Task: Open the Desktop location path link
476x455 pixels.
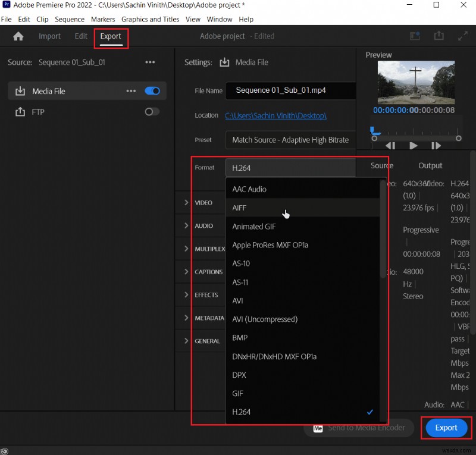Action: [275, 115]
